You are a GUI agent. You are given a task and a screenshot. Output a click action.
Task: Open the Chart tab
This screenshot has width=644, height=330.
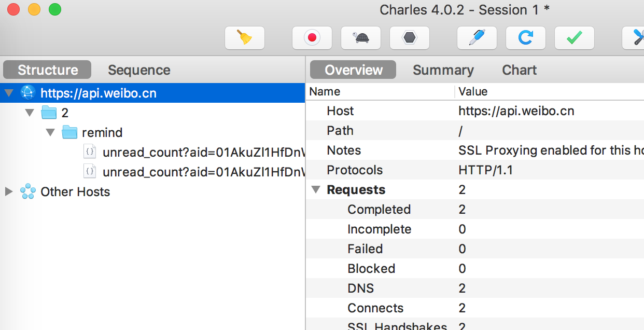pyautogui.click(x=519, y=70)
